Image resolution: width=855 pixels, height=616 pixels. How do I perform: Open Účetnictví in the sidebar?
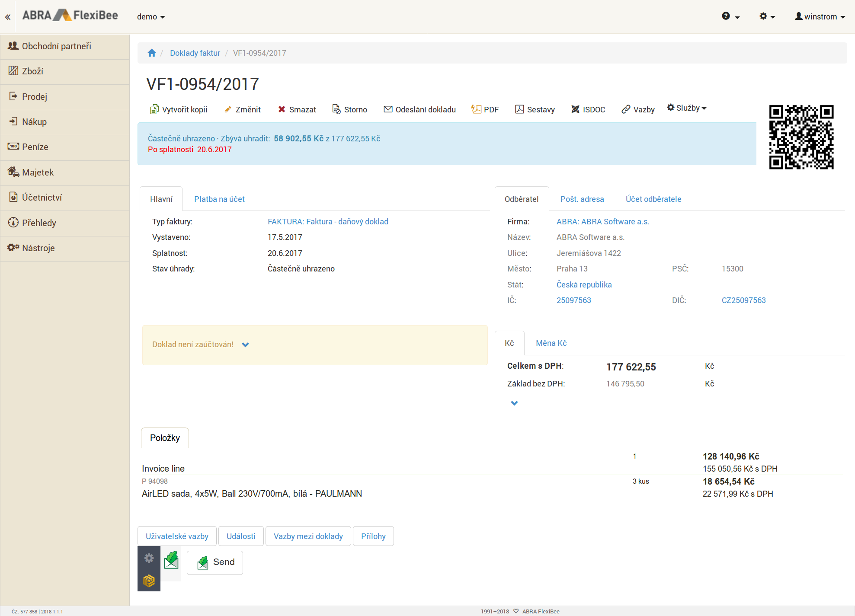(x=42, y=198)
